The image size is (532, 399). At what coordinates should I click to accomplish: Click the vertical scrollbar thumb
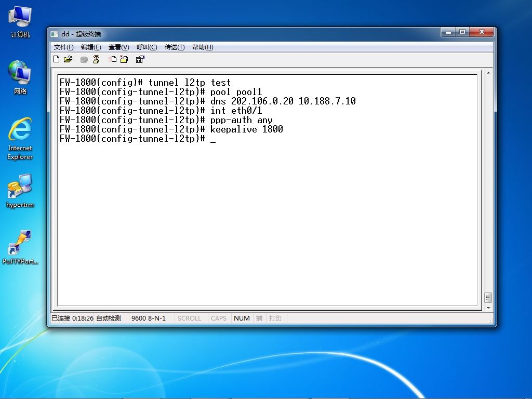coord(488,298)
